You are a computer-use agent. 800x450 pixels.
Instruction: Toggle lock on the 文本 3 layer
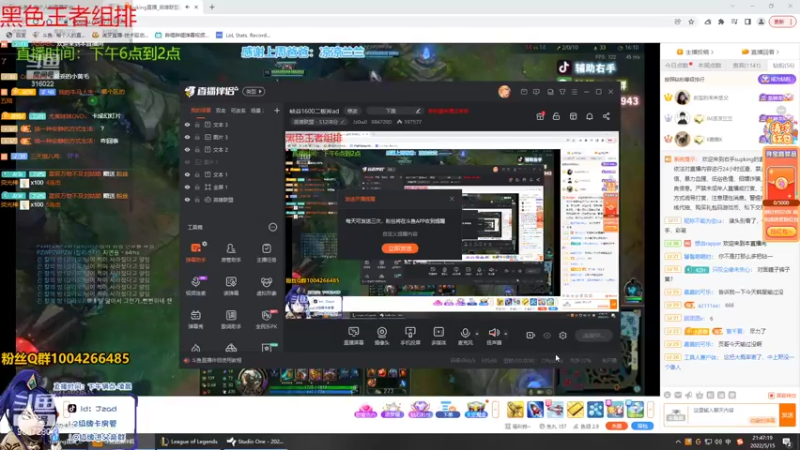click(197, 124)
